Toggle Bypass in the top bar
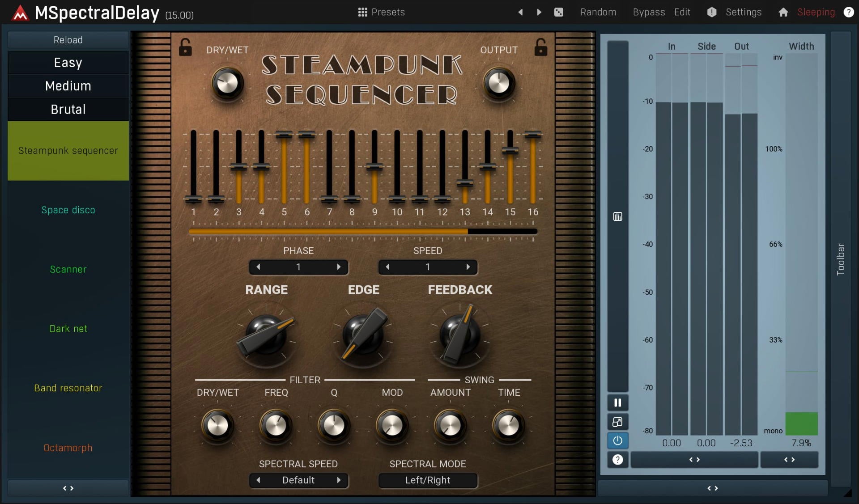Viewport: 859px width, 504px height. click(x=649, y=12)
